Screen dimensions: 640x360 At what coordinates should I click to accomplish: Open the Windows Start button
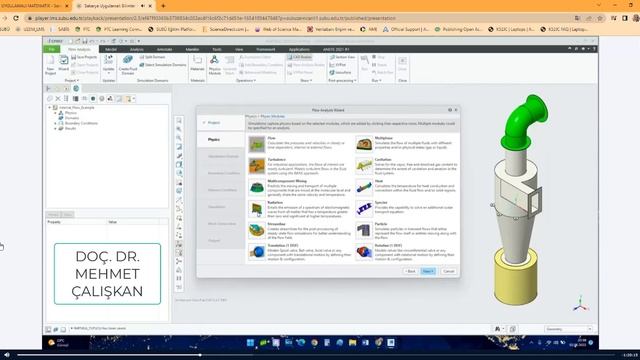coord(250,342)
